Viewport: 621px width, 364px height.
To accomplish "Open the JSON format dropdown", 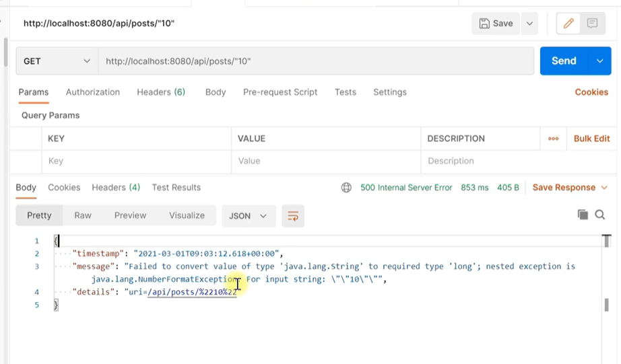I will pos(249,216).
